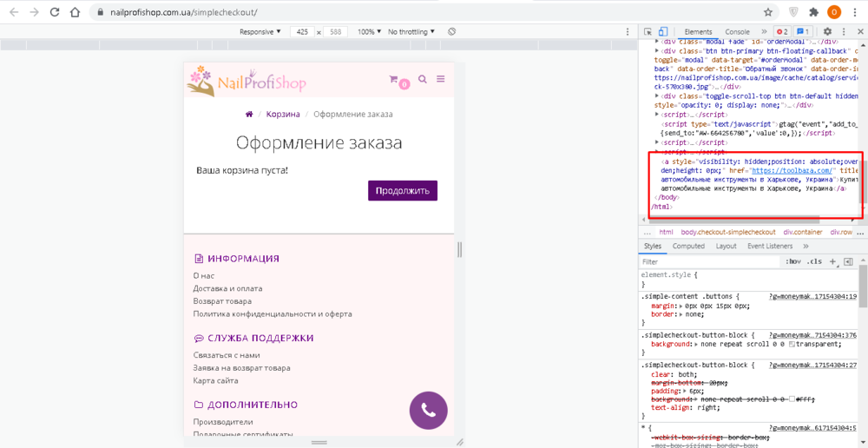Screen dimensions: 868x448
Task: Open the 100% zoom dropdown
Action: (369, 32)
